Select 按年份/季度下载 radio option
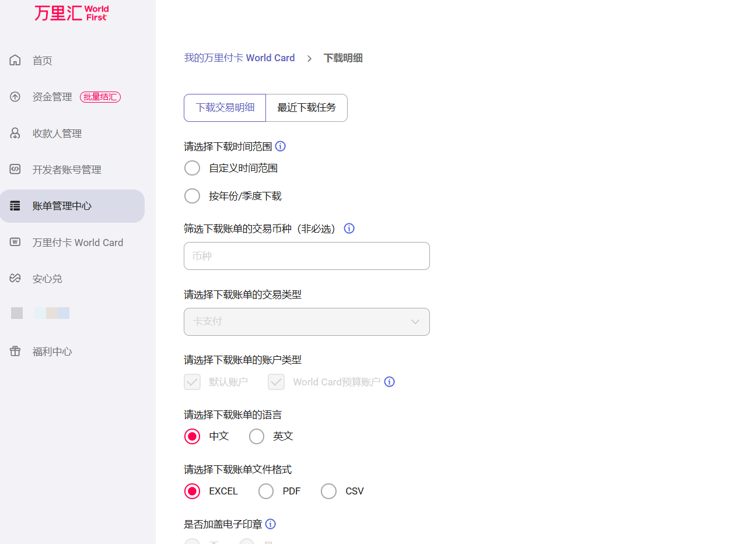The height and width of the screenshot is (544, 756). pos(192,196)
